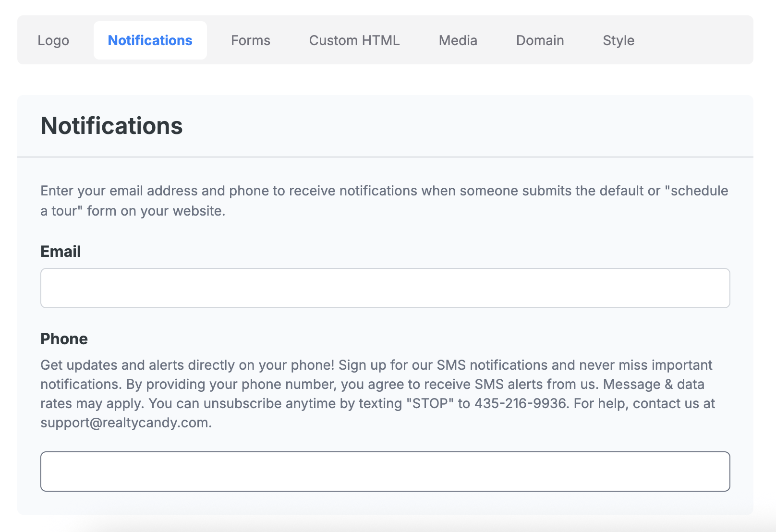Open the Media settings tab
This screenshot has height=532, width=776.
[458, 40]
